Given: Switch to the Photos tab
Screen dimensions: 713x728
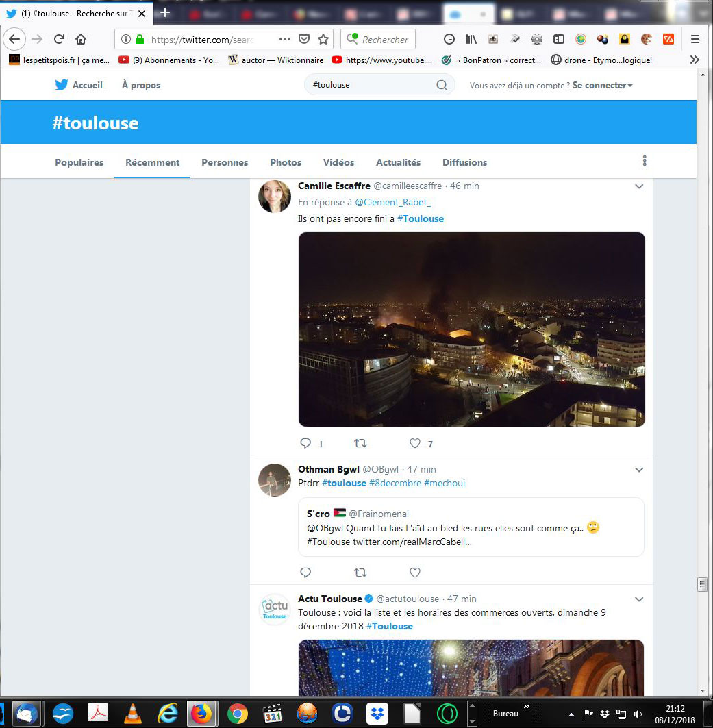Looking at the screenshot, I should [286, 162].
